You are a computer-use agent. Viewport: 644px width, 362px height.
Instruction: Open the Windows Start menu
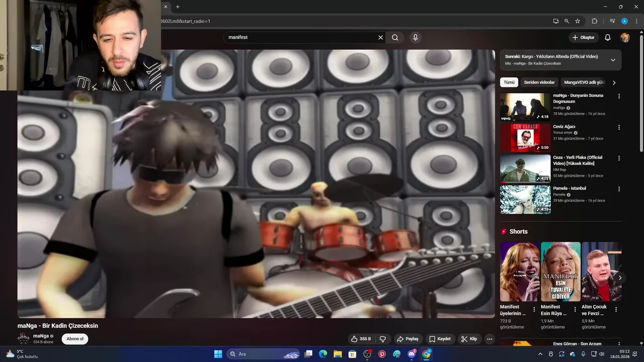tap(218, 354)
